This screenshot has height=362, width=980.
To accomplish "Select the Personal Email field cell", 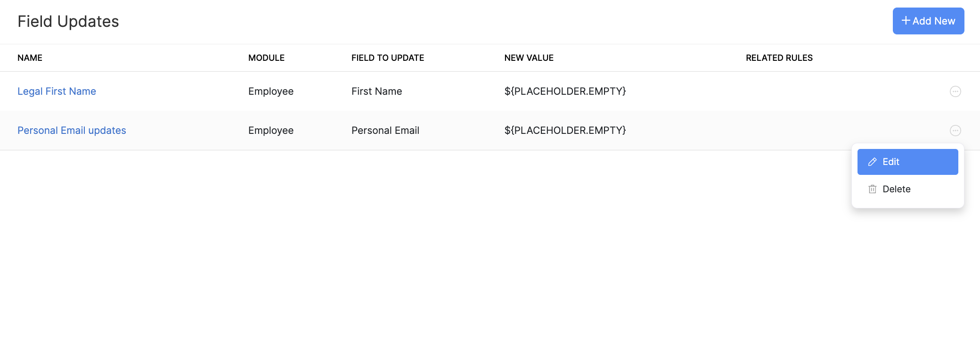I will coord(385,131).
